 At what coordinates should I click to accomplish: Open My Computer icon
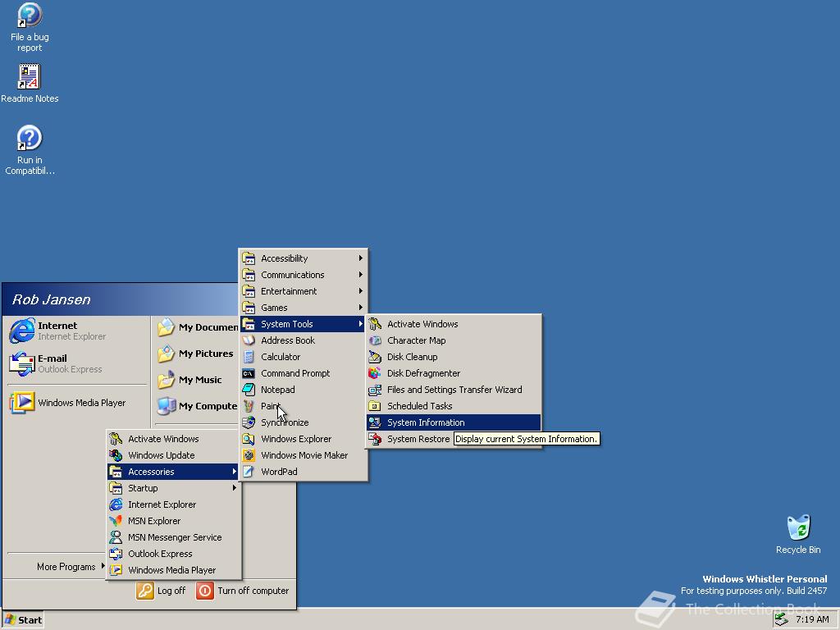coord(166,405)
